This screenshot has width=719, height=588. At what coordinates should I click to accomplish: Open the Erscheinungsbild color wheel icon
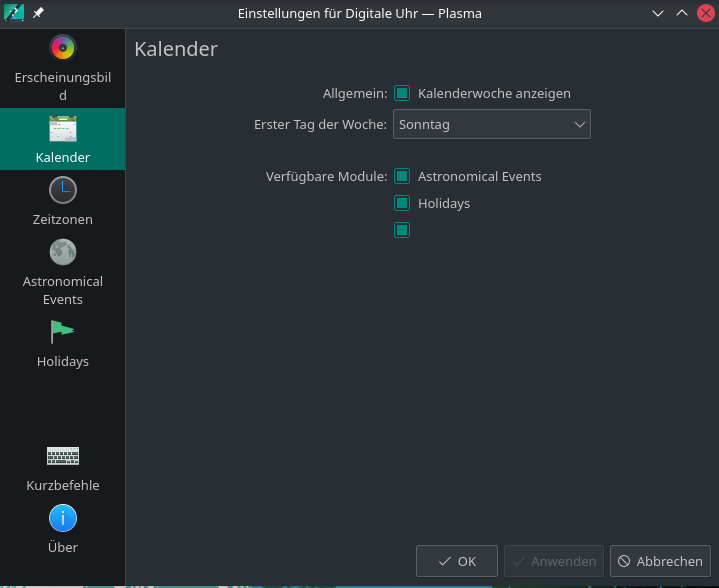coord(63,48)
